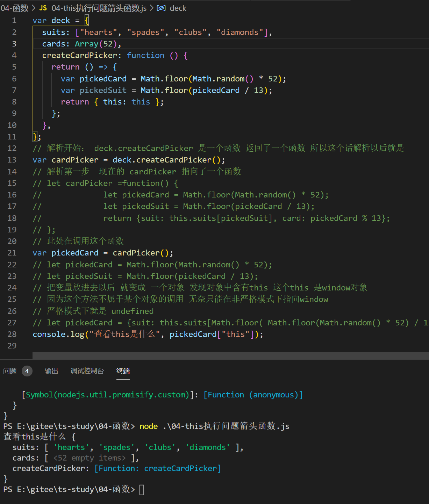The height and width of the screenshot is (504, 429).
Task: Click the highlighted opening brace on line 1
Action: (x=87, y=21)
